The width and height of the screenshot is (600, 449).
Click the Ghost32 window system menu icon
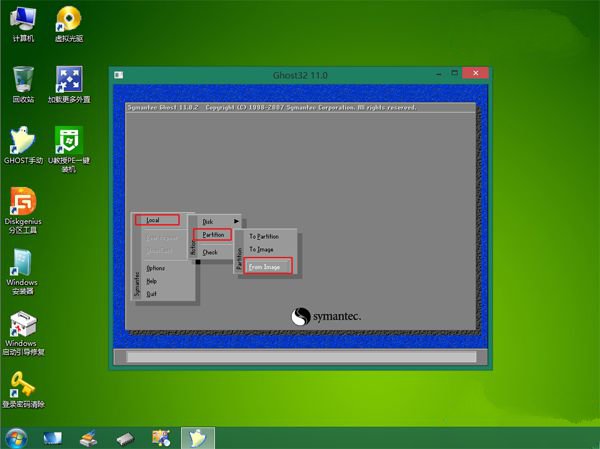[x=119, y=75]
